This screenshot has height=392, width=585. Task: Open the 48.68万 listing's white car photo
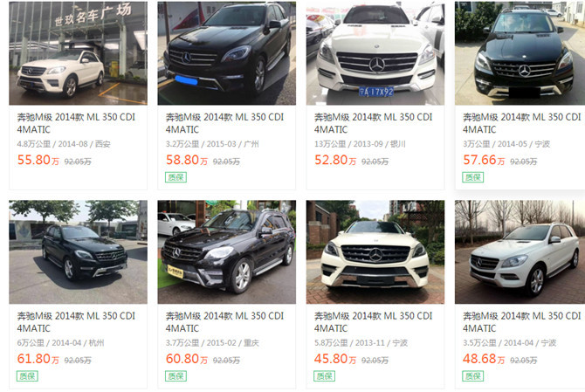coord(520,251)
